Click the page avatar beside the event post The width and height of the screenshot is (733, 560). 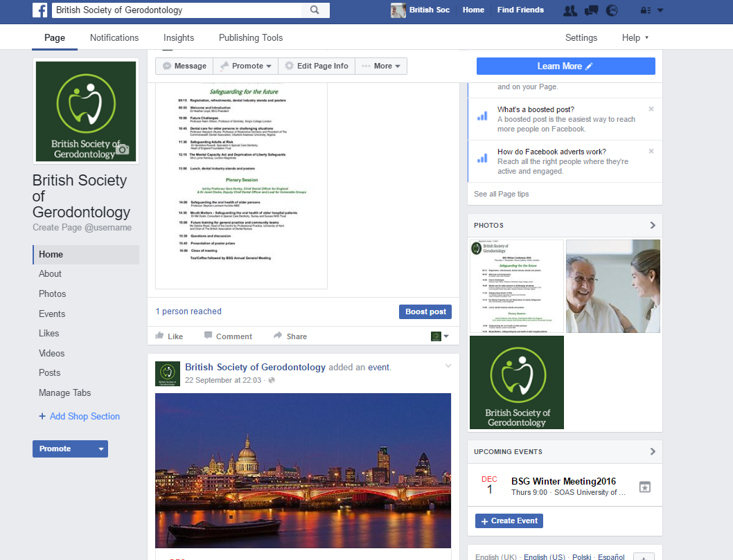coord(168,374)
